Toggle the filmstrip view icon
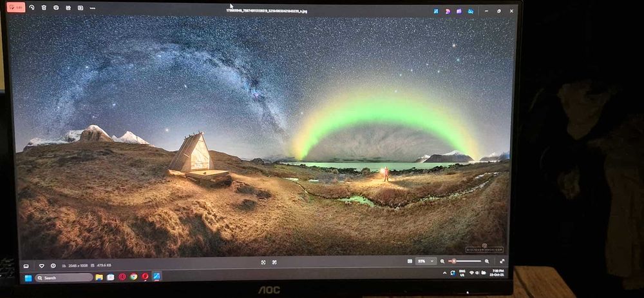The height and width of the screenshot is (298, 644). click(26, 266)
